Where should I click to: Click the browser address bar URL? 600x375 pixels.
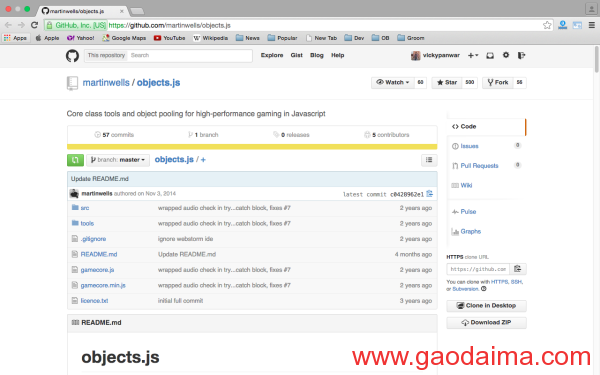[170, 25]
